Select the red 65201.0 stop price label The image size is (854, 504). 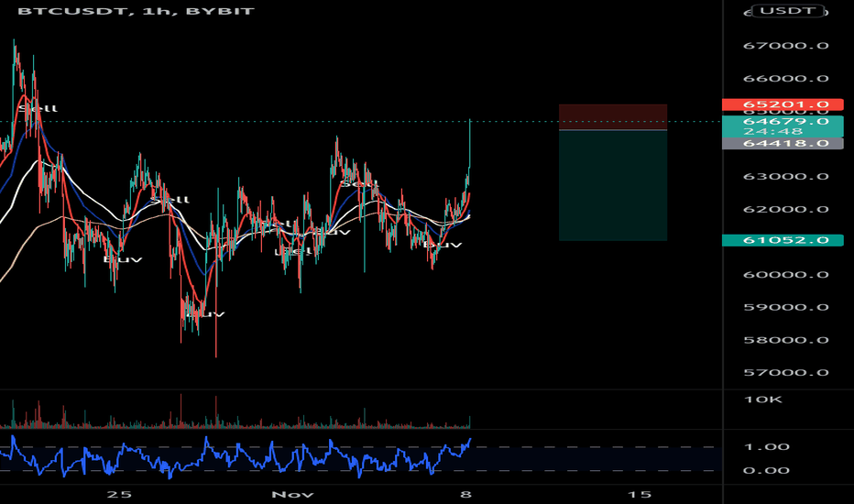[x=783, y=104]
